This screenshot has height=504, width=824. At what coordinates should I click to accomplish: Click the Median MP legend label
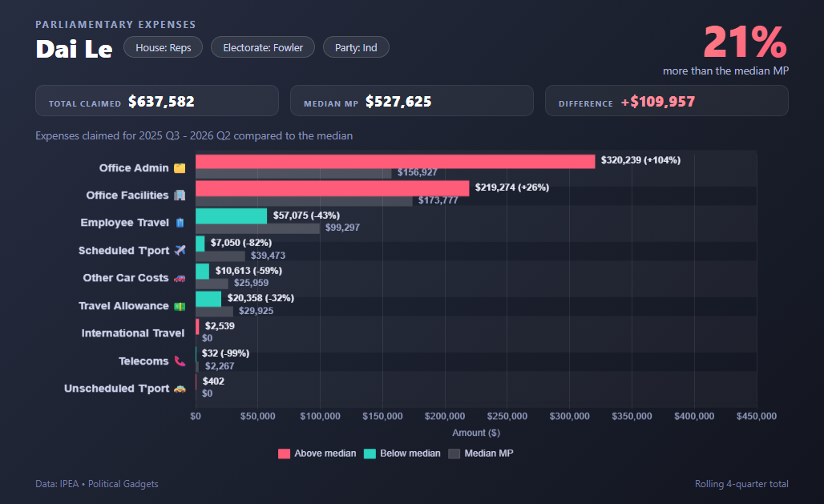[x=489, y=454]
